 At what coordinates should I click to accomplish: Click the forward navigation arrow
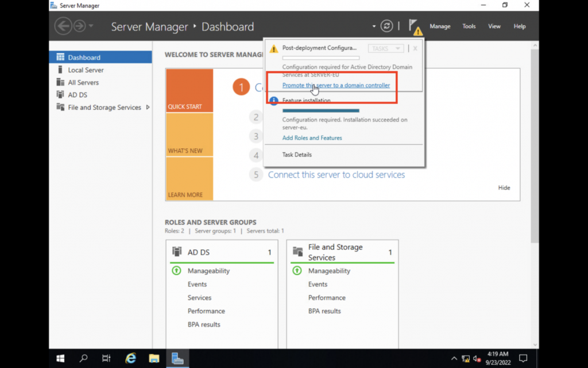tap(79, 26)
